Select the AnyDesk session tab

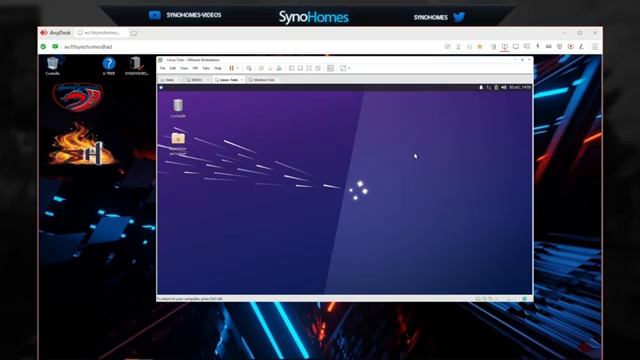101,33
